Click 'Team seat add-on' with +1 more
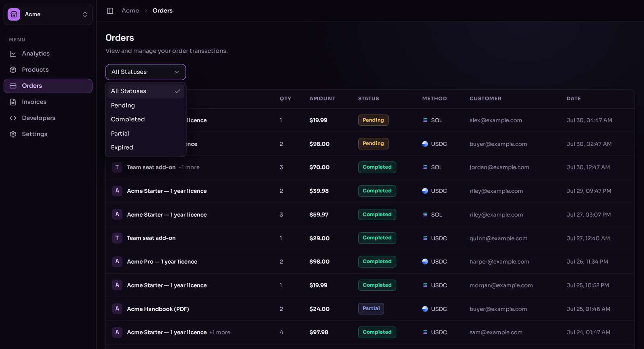 pos(151,167)
